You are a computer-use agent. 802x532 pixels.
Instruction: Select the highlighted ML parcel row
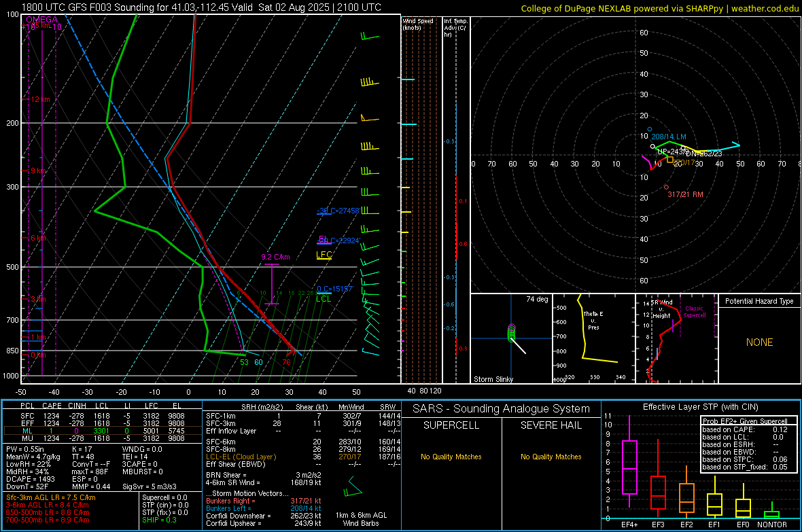coord(103,431)
